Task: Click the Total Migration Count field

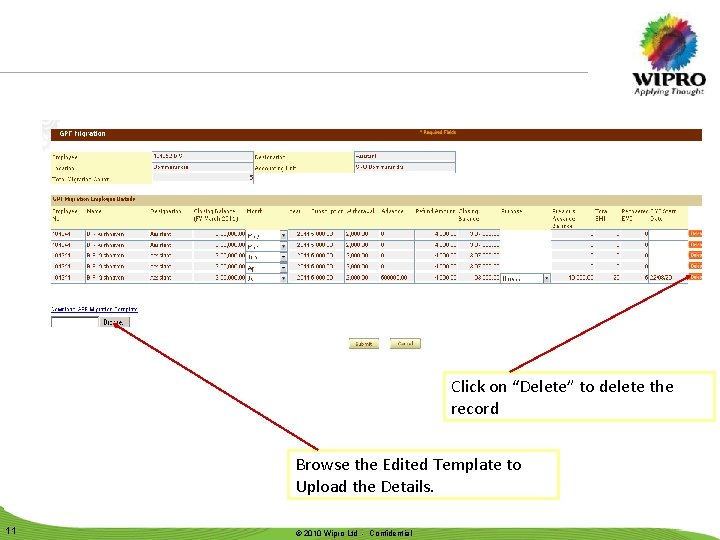Action: tap(202, 178)
